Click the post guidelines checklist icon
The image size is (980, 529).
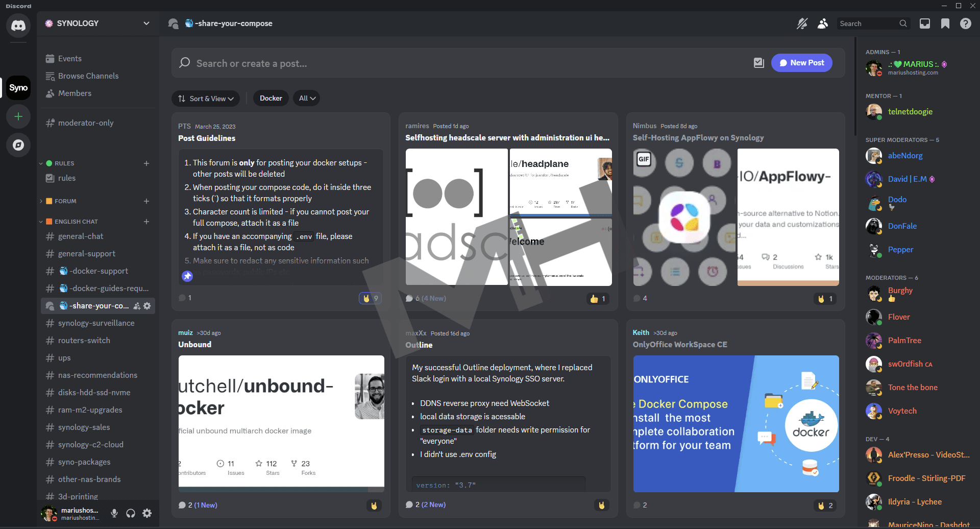[759, 63]
